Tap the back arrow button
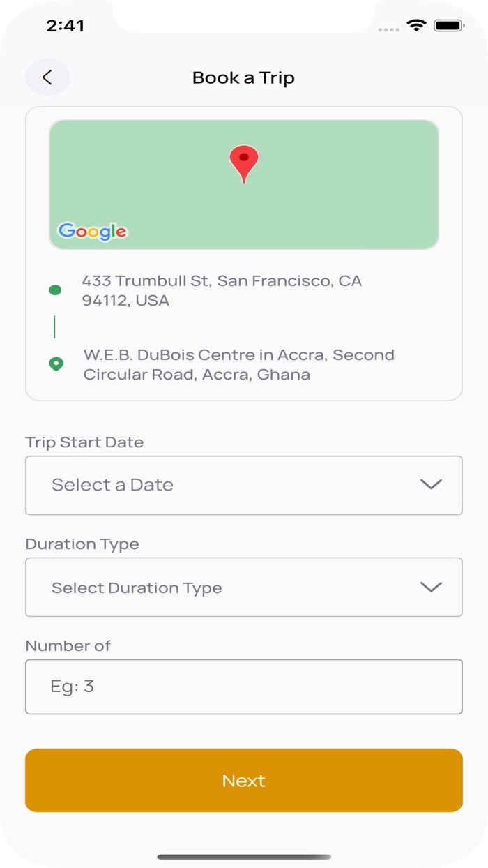 [47, 77]
